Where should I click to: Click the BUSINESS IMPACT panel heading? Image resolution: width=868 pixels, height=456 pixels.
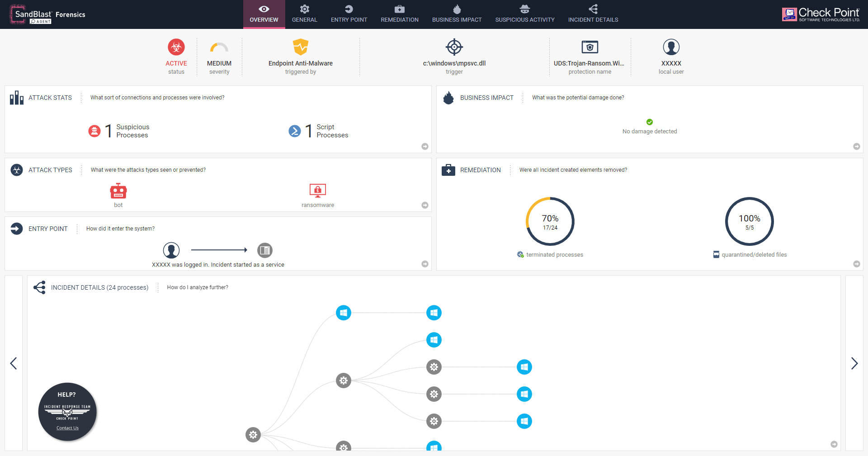click(x=487, y=98)
